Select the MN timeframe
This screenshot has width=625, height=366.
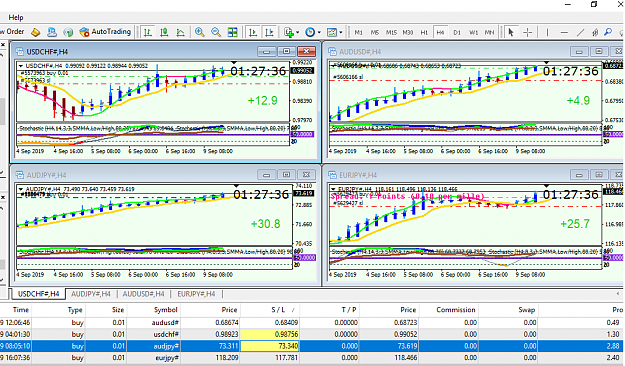pos(489,33)
